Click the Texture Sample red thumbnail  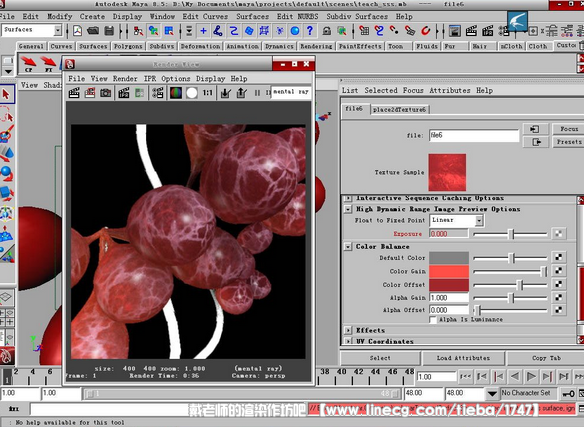pyautogui.click(x=447, y=173)
